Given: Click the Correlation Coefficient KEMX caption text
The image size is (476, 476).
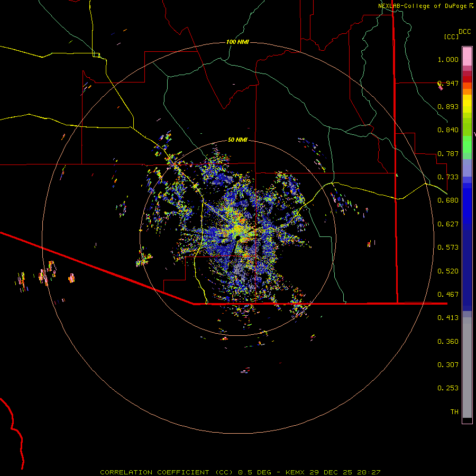Looking at the screenshot, I should pyautogui.click(x=240, y=472).
